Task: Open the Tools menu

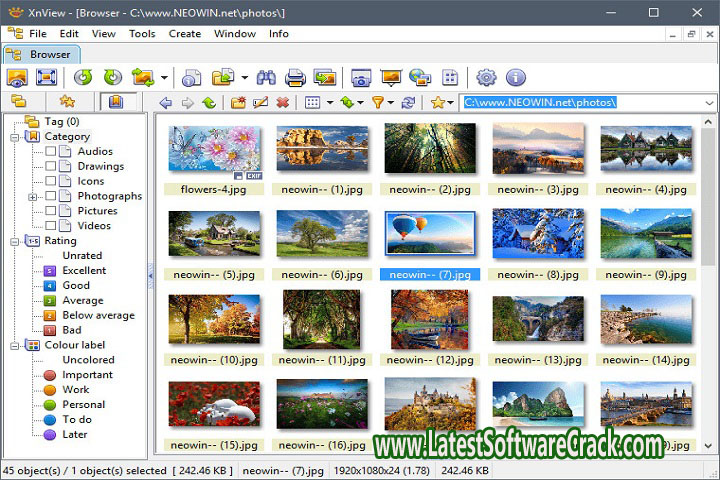Action: click(142, 33)
